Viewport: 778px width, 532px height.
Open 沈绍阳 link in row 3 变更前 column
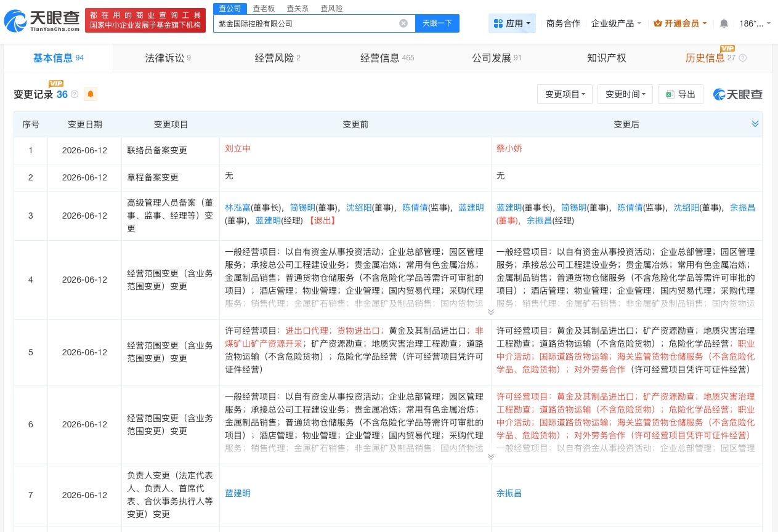[x=359, y=208]
